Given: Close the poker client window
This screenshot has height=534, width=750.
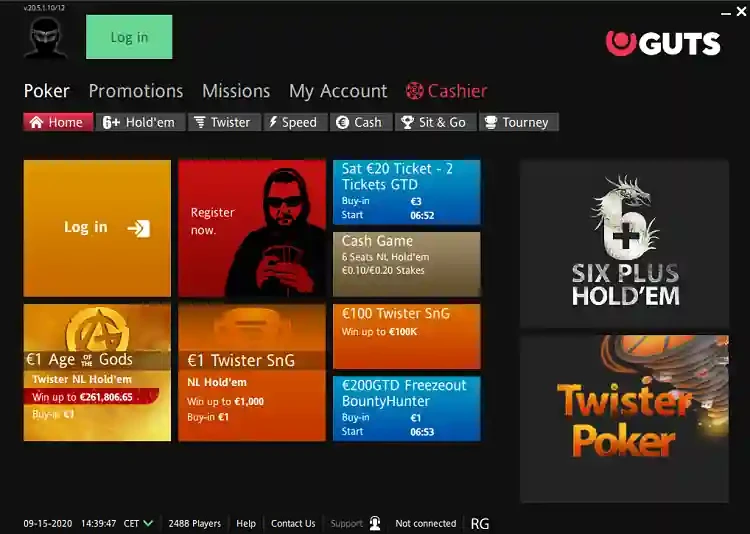Looking at the screenshot, I should (740, 11).
